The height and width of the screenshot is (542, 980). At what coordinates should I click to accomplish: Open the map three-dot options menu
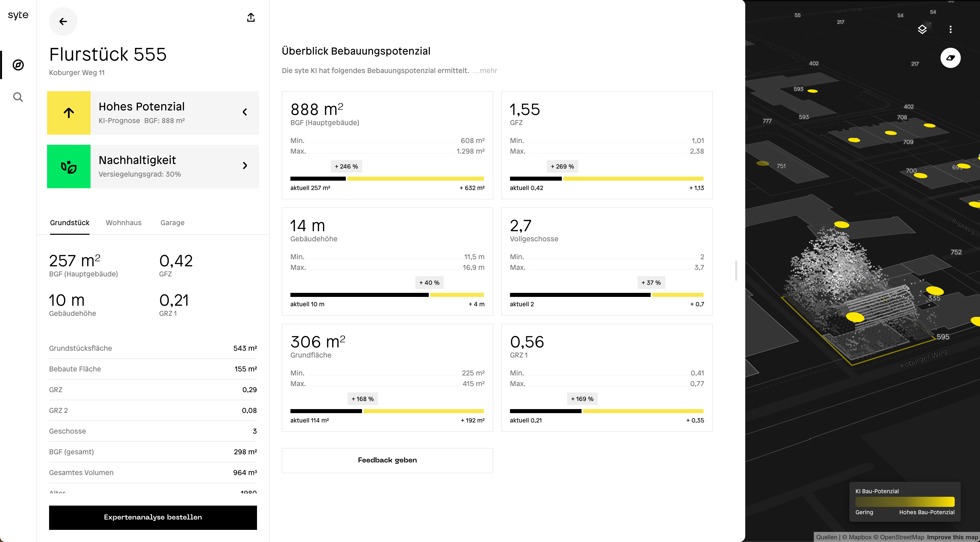[x=950, y=29]
